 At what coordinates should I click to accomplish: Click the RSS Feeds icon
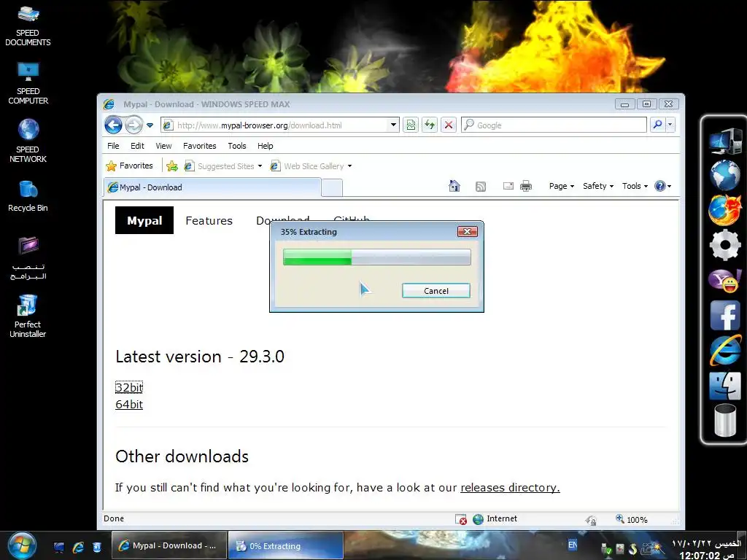(x=481, y=186)
